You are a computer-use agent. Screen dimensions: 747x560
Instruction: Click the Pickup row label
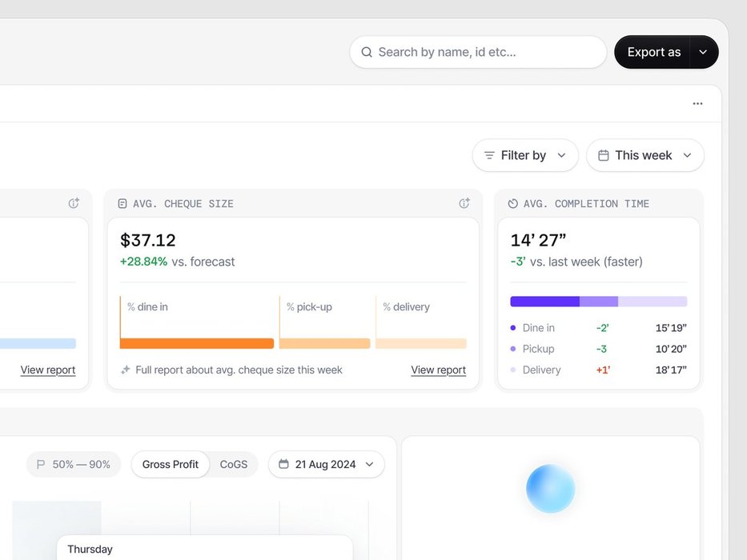click(538, 349)
